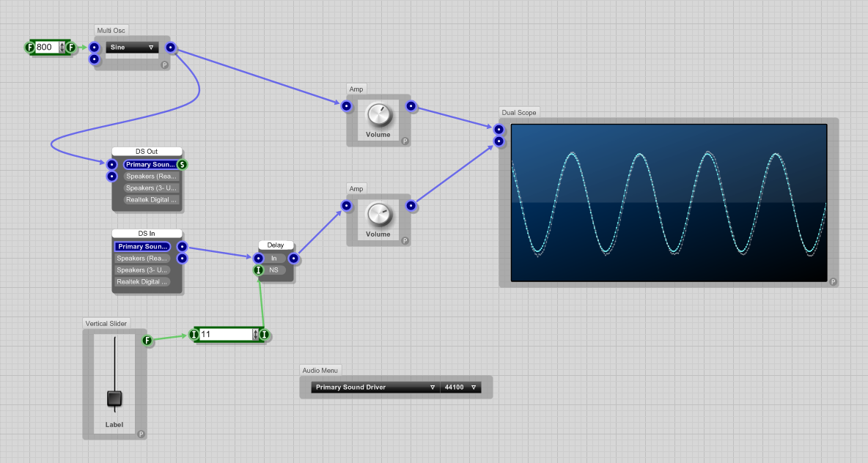
Task: Click the green I connector beside NS
Action: point(258,270)
